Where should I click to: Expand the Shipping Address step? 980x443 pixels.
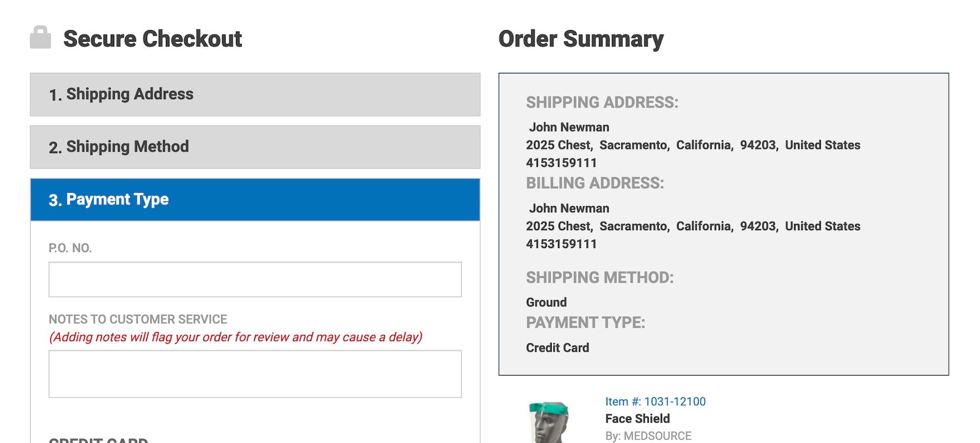pyautogui.click(x=254, y=94)
